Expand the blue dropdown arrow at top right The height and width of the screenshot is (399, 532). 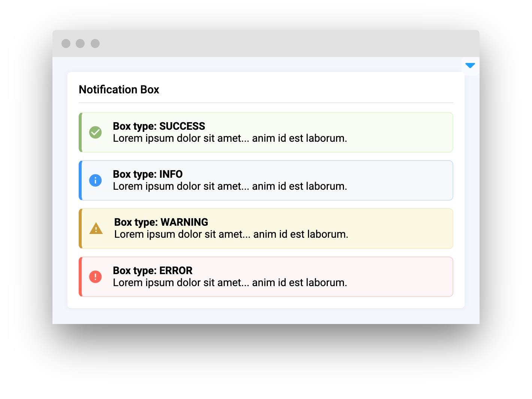tap(470, 66)
